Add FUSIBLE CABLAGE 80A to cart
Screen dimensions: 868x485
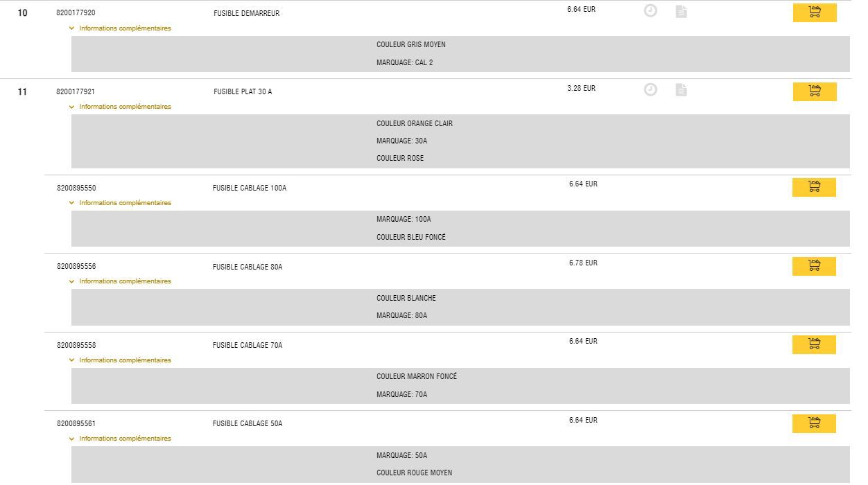click(814, 266)
